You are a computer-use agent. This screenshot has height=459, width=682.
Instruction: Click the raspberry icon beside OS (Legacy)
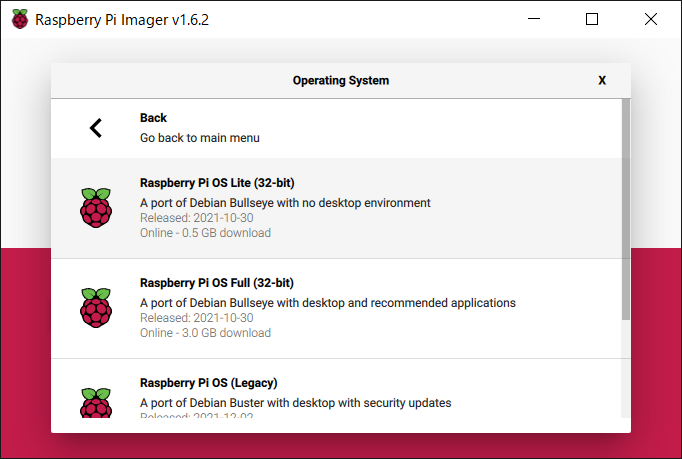[x=96, y=402]
